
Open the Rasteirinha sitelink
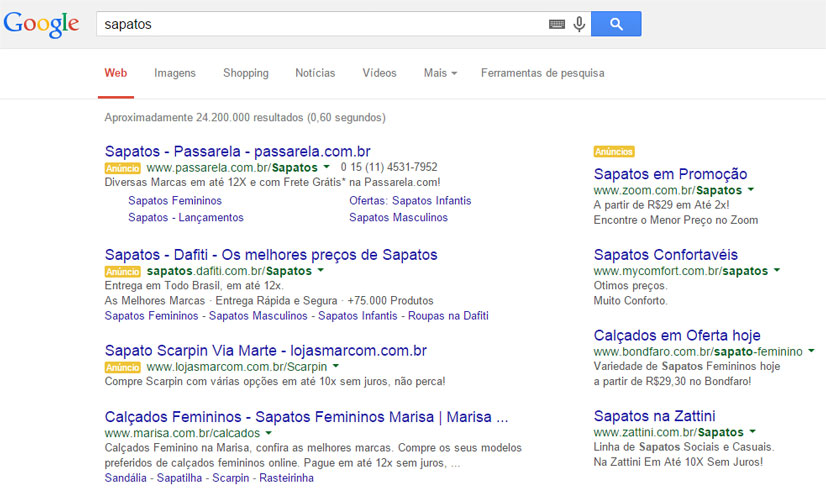tap(287, 478)
